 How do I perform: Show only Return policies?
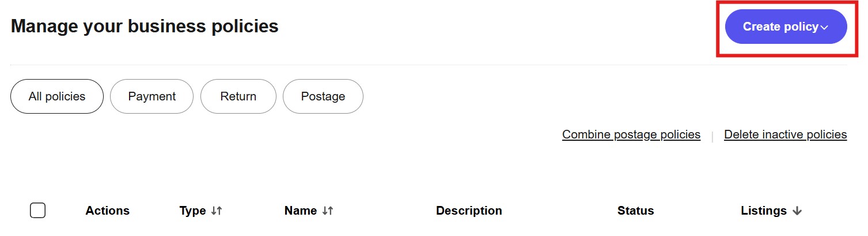click(x=238, y=96)
